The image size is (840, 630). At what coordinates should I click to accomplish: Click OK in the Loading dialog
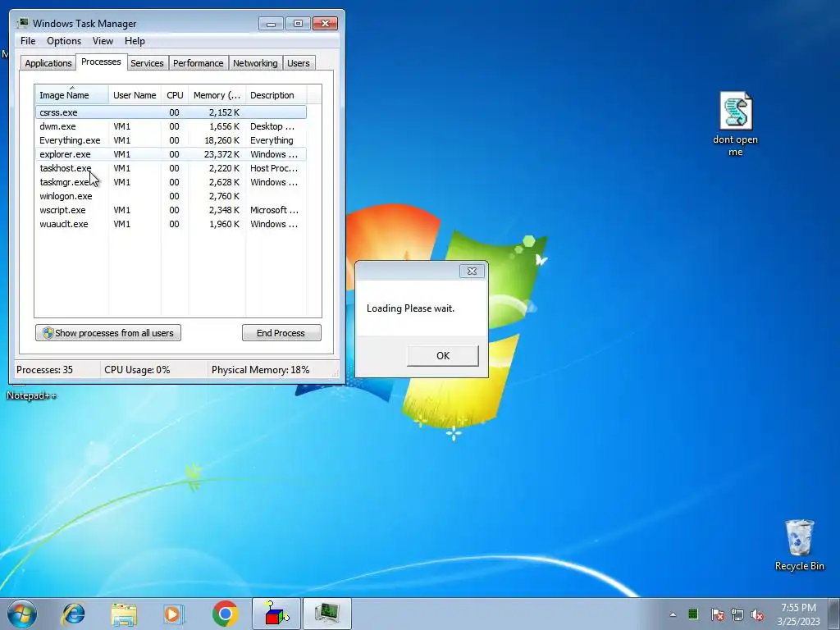[442, 356]
